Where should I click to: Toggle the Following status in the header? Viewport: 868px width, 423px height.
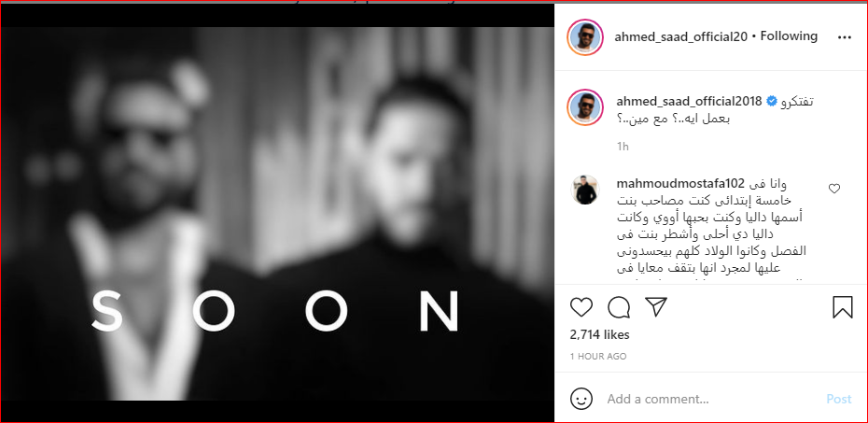(x=789, y=36)
